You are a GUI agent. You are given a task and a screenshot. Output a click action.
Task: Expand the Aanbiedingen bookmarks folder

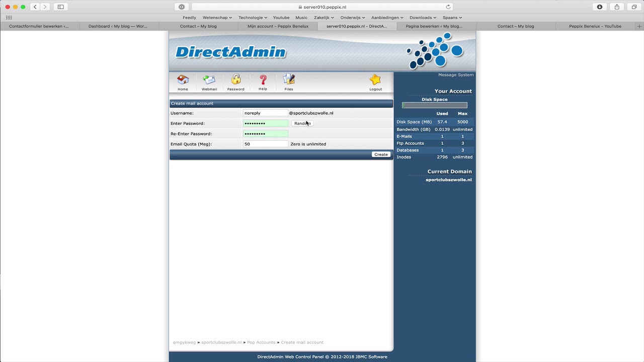[x=387, y=18]
